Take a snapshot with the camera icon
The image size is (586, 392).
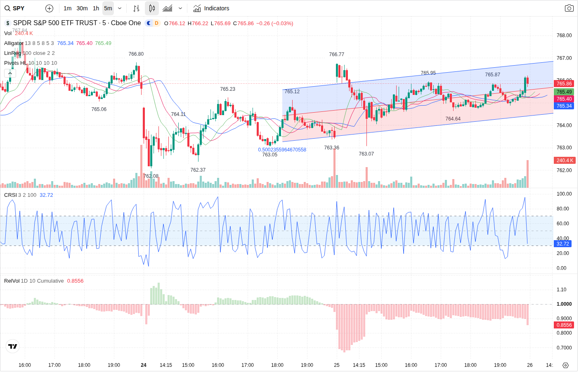[x=569, y=8]
